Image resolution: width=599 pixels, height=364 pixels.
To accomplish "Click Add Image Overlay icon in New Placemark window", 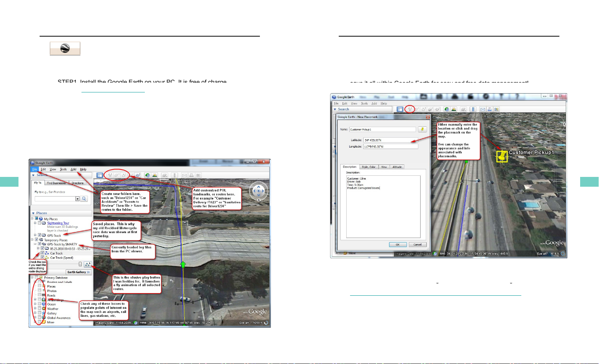I will 430,109.
